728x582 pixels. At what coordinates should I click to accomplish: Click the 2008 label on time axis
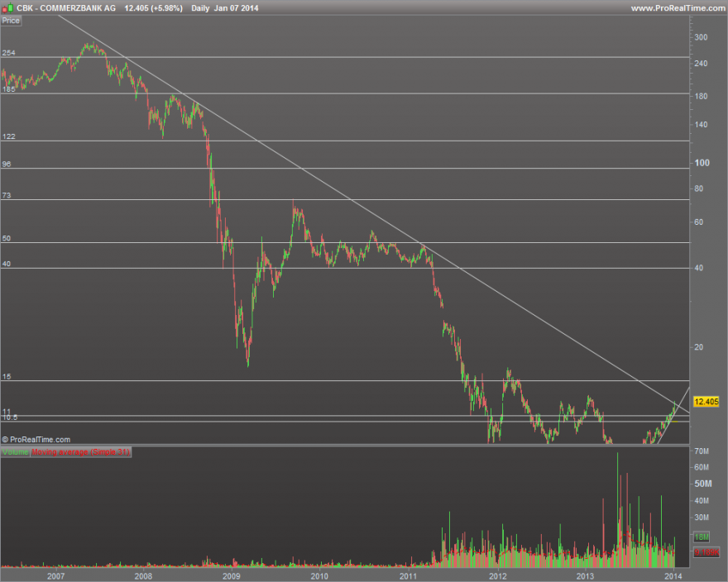pos(143,576)
